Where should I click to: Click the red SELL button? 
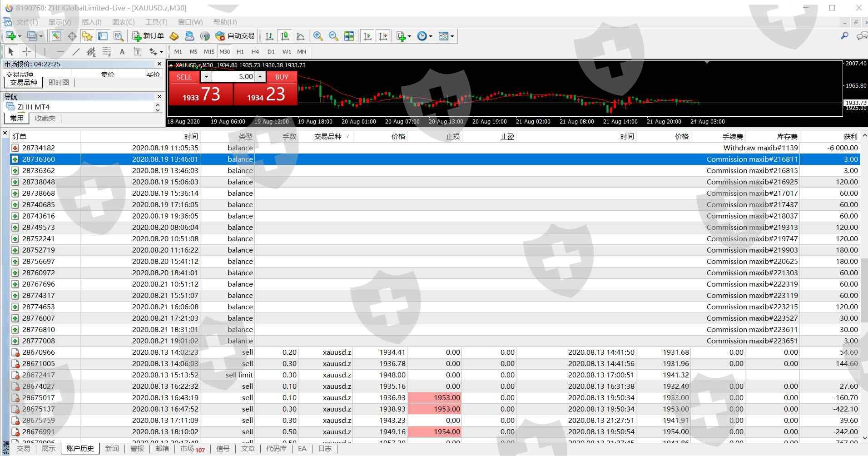[184, 77]
